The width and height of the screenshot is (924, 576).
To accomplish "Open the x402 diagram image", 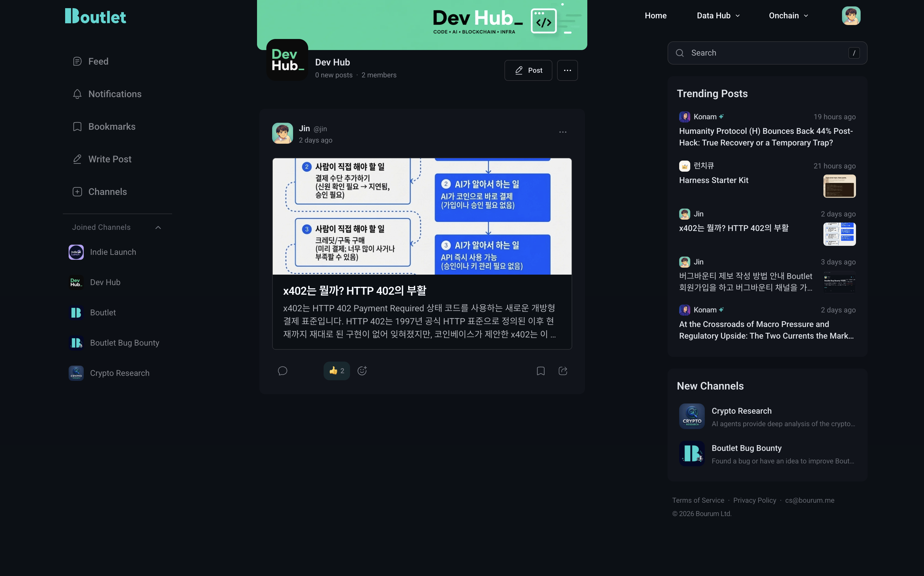I will pos(422,216).
